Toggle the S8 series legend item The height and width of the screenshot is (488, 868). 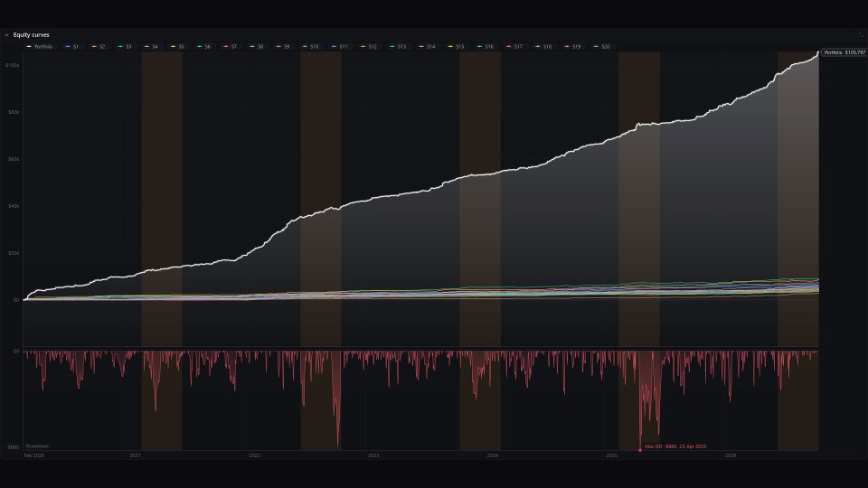click(x=256, y=46)
